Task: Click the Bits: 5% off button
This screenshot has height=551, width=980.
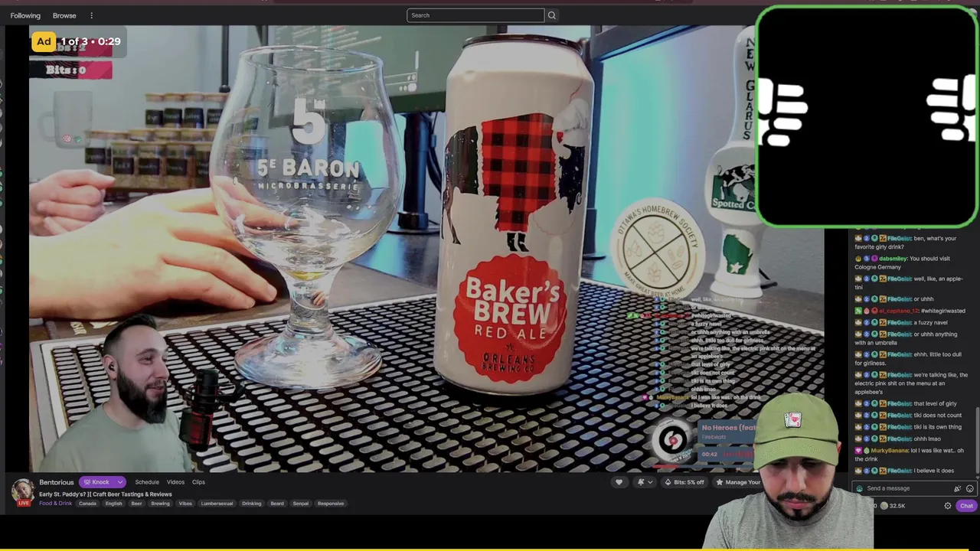Action: point(684,482)
